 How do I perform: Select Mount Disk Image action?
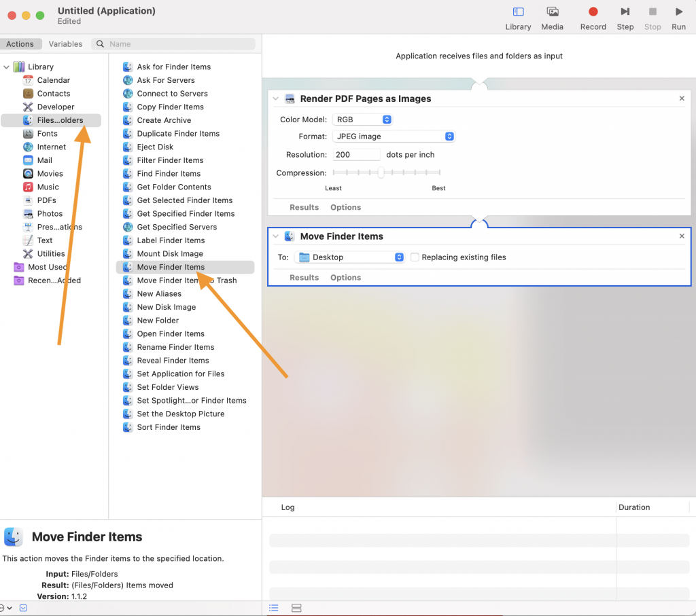170,254
